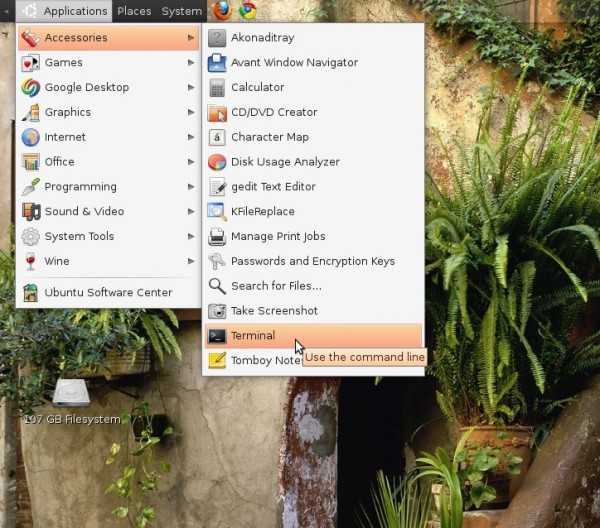Click the panel left-edge collapse arrow
The width and height of the screenshot is (600, 528).
pos(7,11)
